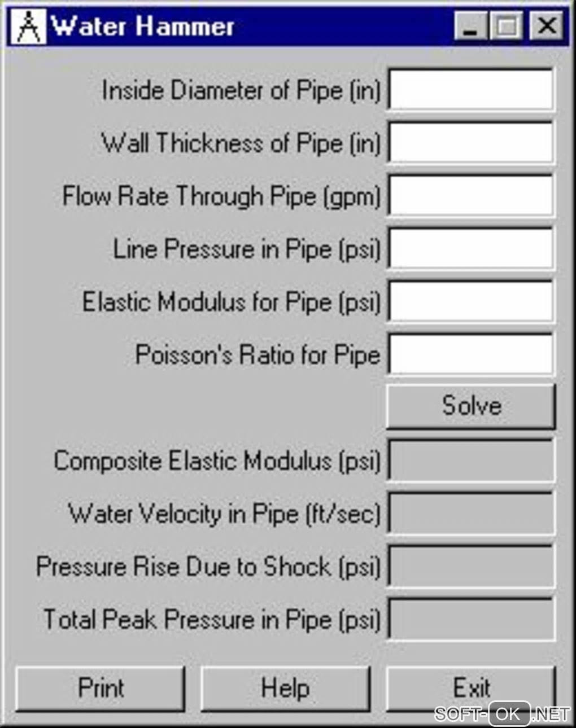This screenshot has width=576, height=728.
Task: Click the Exit button
Action: pos(471,688)
